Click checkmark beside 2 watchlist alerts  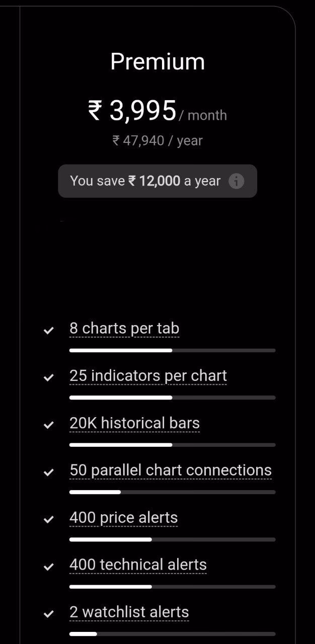coord(49,614)
